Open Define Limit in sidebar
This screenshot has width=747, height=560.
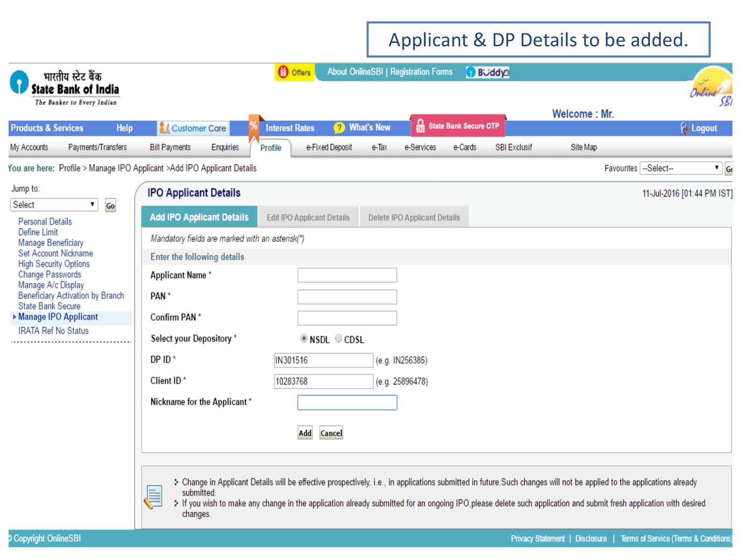click(38, 232)
